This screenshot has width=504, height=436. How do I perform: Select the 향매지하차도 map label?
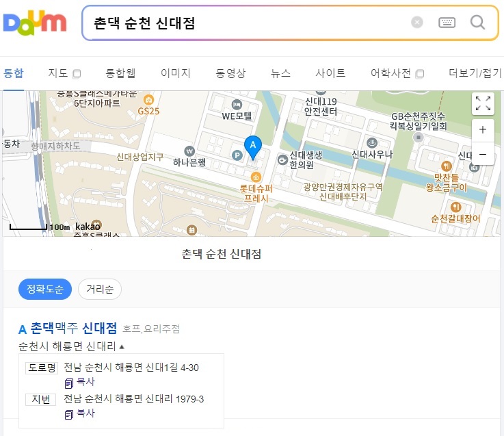55,146
